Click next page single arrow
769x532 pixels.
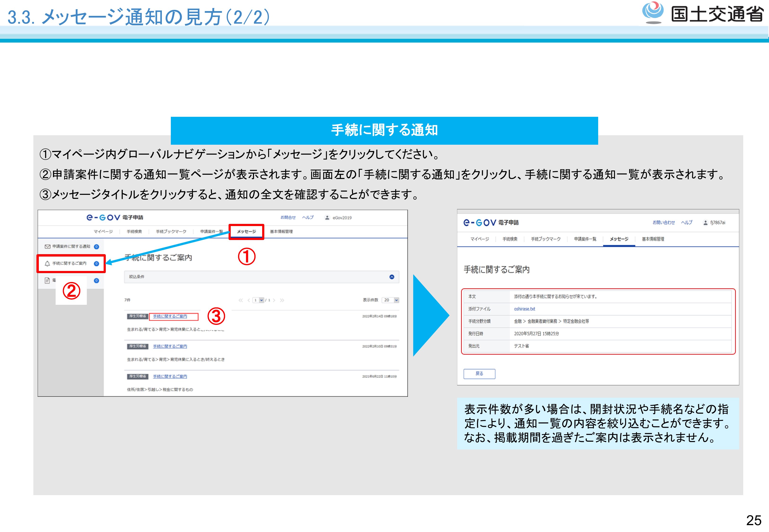pyautogui.click(x=274, y=300)
